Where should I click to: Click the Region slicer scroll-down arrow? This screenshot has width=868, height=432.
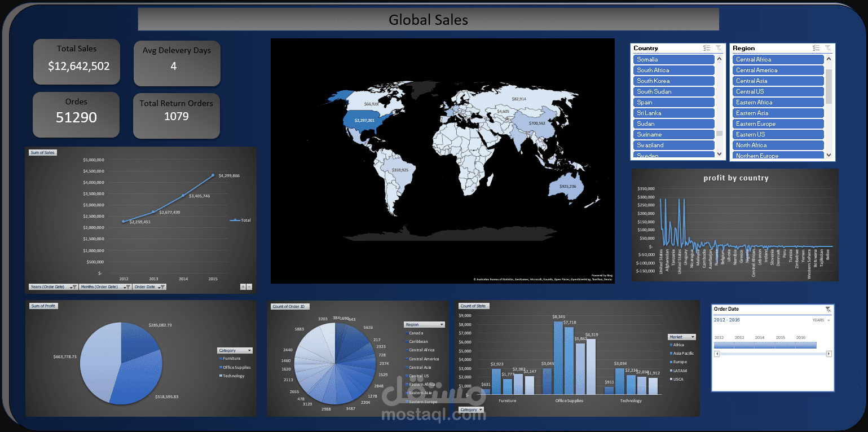tap(829, 155)
